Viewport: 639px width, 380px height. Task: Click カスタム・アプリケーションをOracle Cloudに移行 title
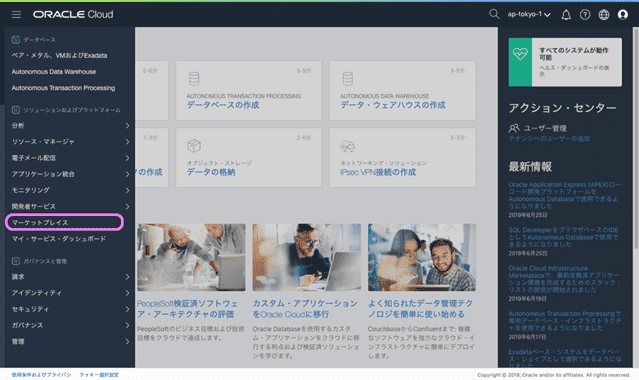coord(305,309)
